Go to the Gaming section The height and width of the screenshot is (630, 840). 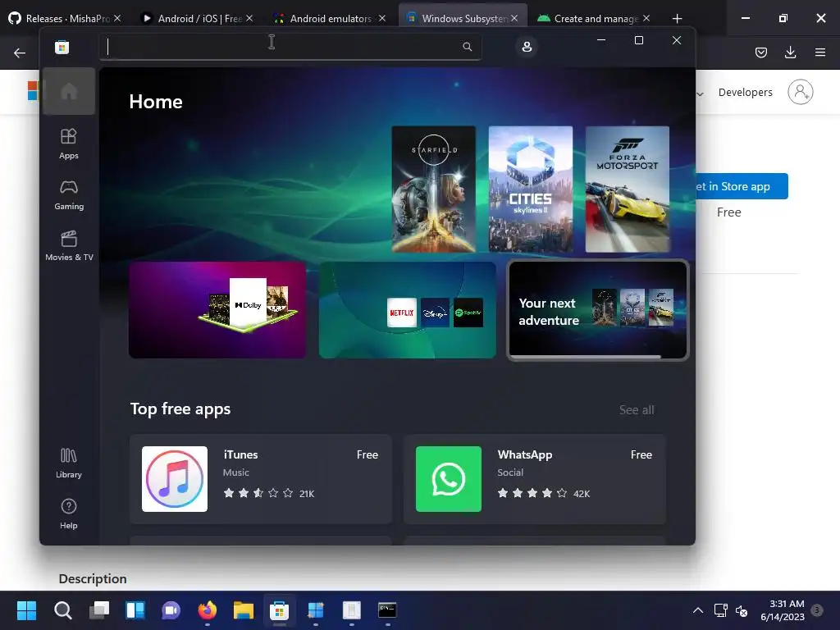(69, 194)
